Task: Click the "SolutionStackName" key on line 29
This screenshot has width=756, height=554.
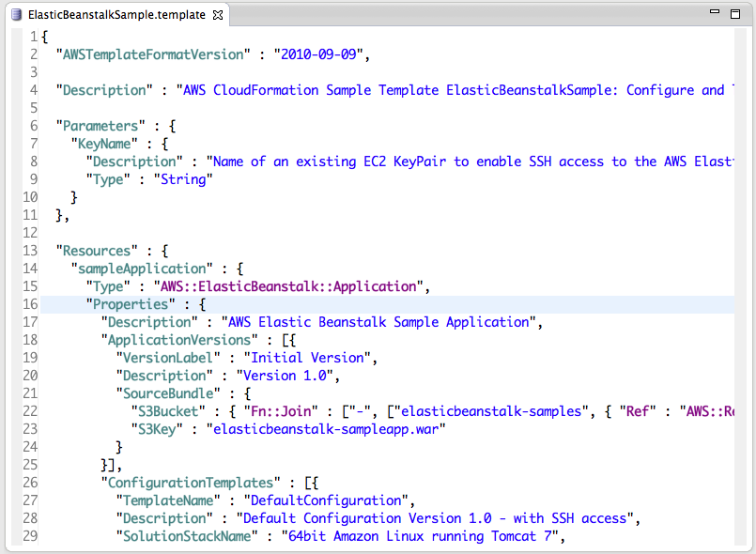Action: click(187, 536)
